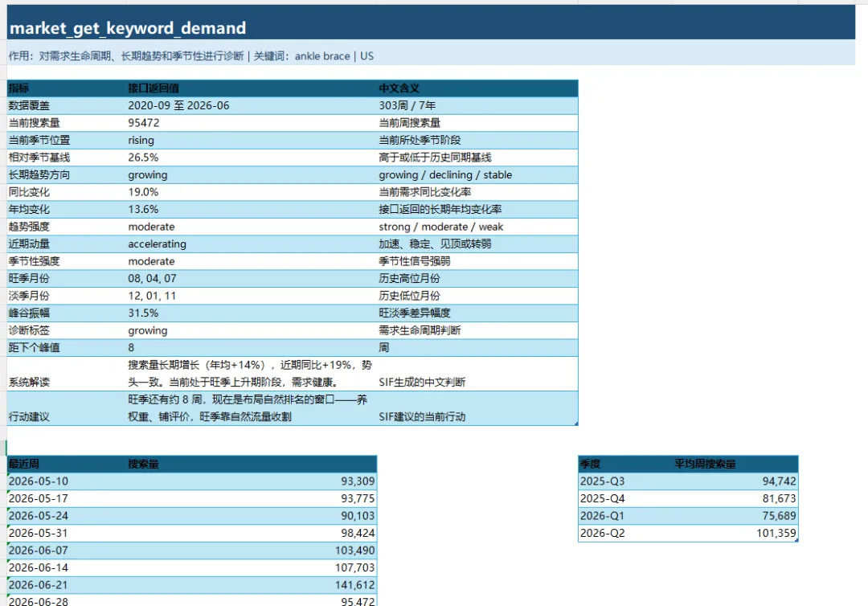Select the 峰谷振幅 31.5% cell

point(252,313)
